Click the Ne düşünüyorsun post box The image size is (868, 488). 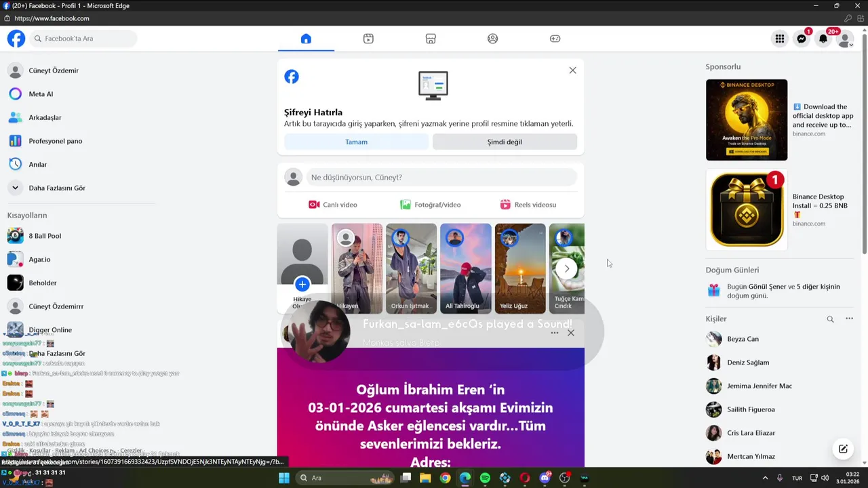click(441, 178)
